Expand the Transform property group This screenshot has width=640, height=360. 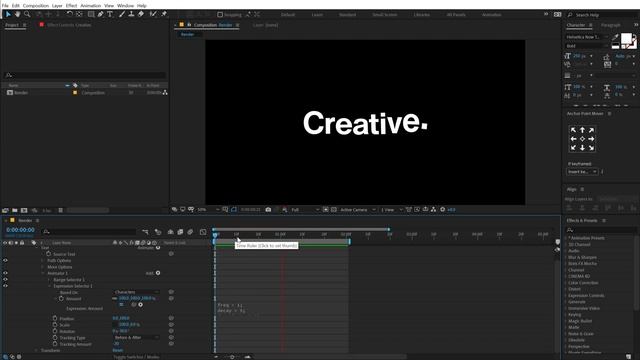point(37,350)
